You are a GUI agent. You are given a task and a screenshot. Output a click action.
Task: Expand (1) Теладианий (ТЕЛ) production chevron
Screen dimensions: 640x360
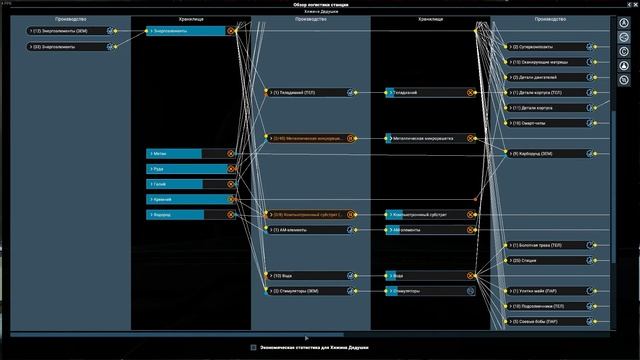[x=271, y=93]
